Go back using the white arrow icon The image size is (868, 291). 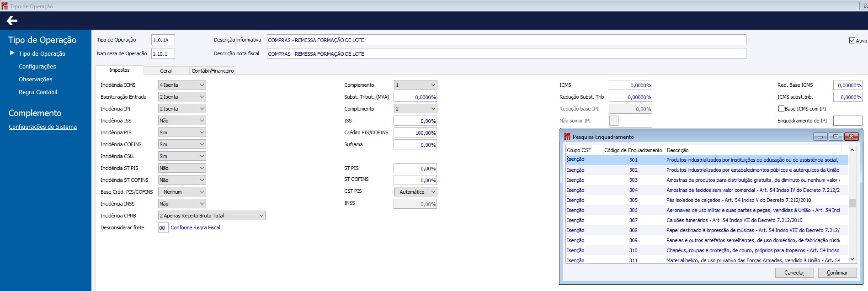(12, 21)
